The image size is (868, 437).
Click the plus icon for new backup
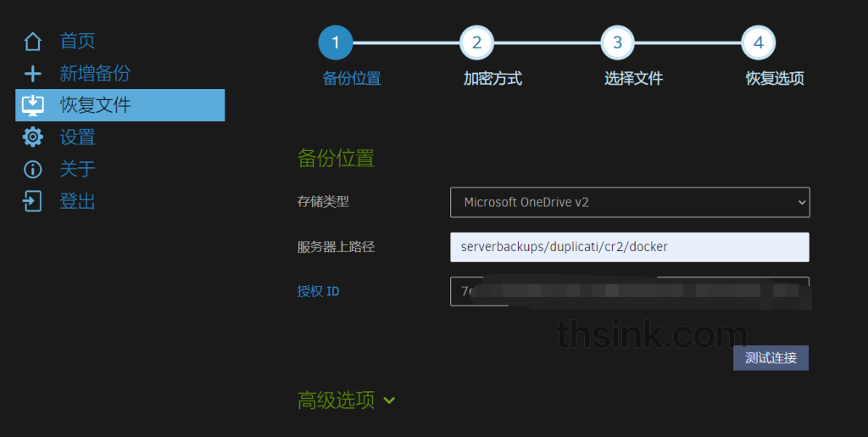pos(33,73)
